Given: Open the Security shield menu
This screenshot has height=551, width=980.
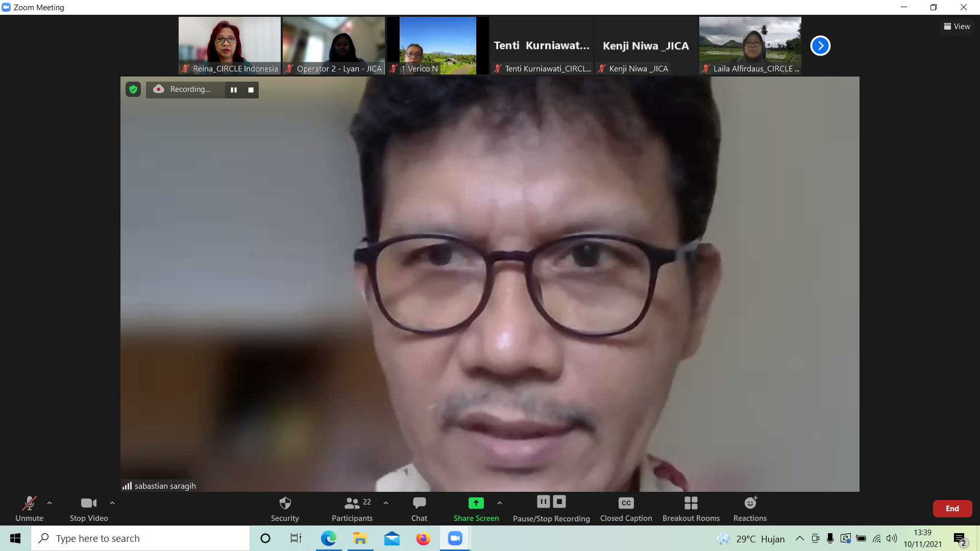Looking at the screenshot, I should (x=285, y=509).
